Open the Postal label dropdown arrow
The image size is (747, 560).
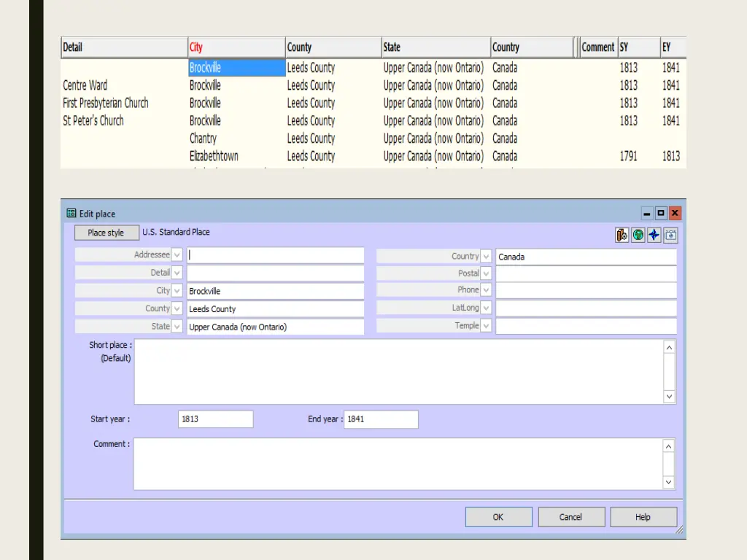[486, 273]
